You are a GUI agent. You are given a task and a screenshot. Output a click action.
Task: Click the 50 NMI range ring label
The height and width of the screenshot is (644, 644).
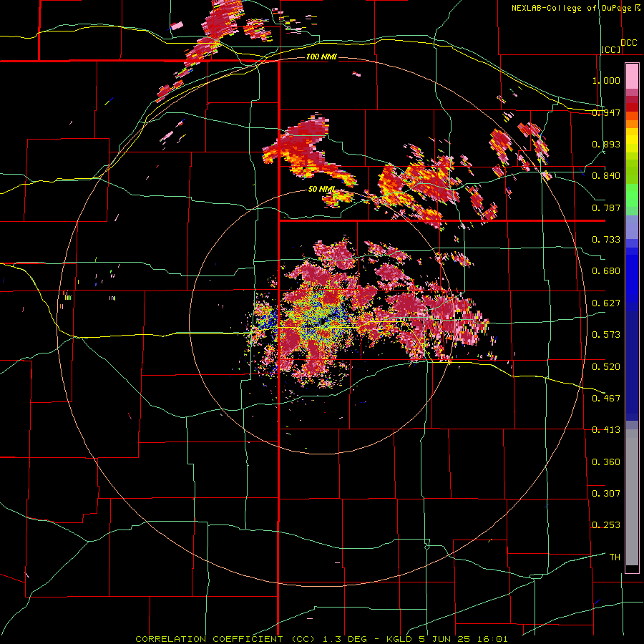click(321, 189)
